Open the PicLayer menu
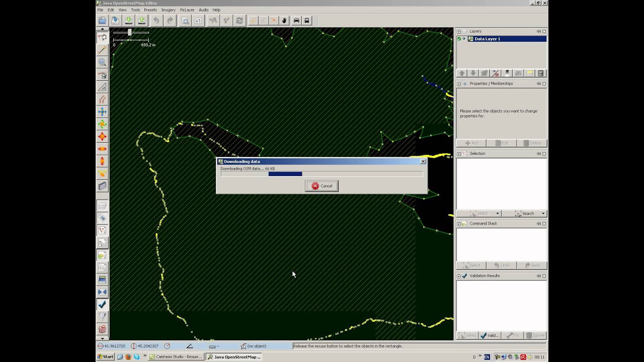The height and width of the screenshot is (362, 644). tap(187, 10)
